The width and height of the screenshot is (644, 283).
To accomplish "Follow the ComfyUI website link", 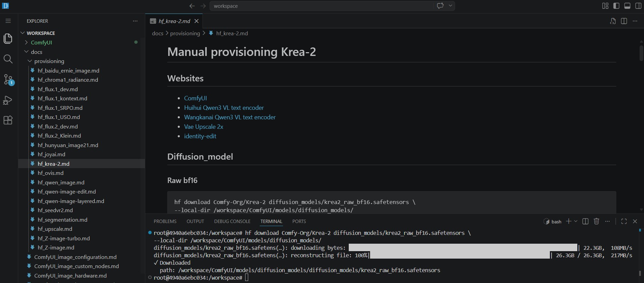I will (195, 98).
